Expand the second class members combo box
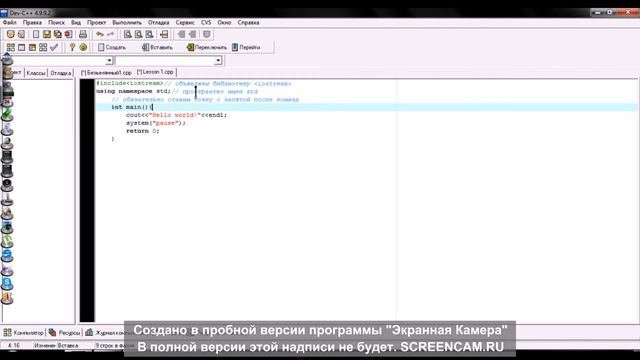Screen dimensions: 640x360 pos(218,61)
